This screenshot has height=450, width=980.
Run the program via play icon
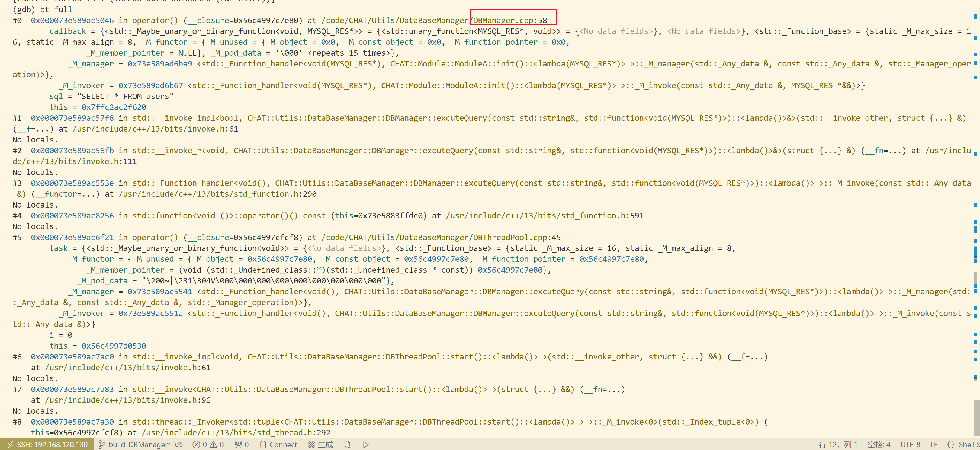click(365, 445)
